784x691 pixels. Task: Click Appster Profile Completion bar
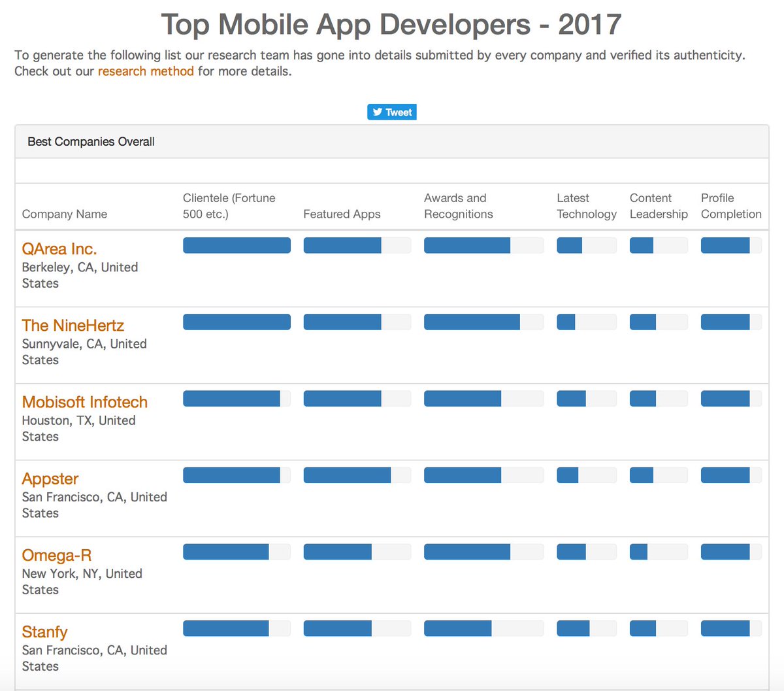(x=731, y=475)
